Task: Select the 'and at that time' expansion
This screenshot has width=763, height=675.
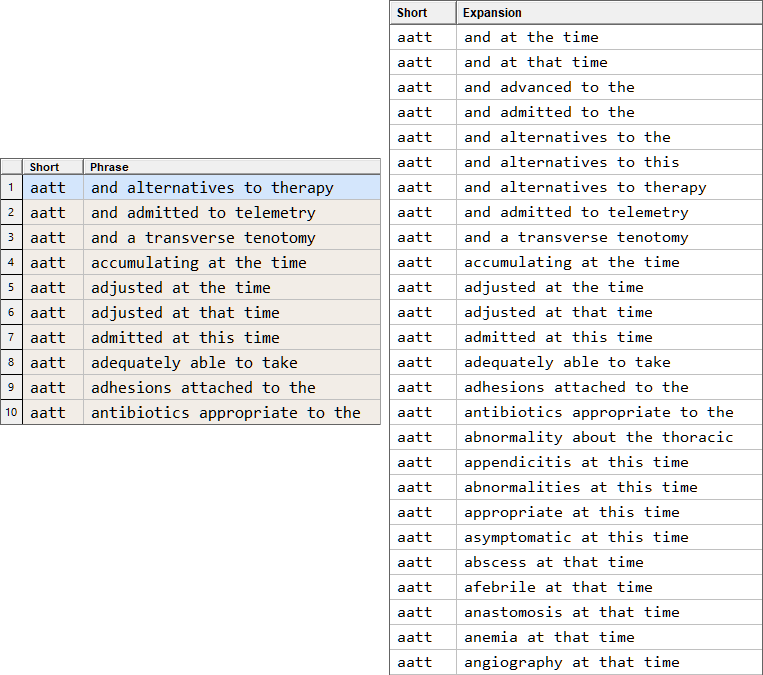Action: pos(535,62)
